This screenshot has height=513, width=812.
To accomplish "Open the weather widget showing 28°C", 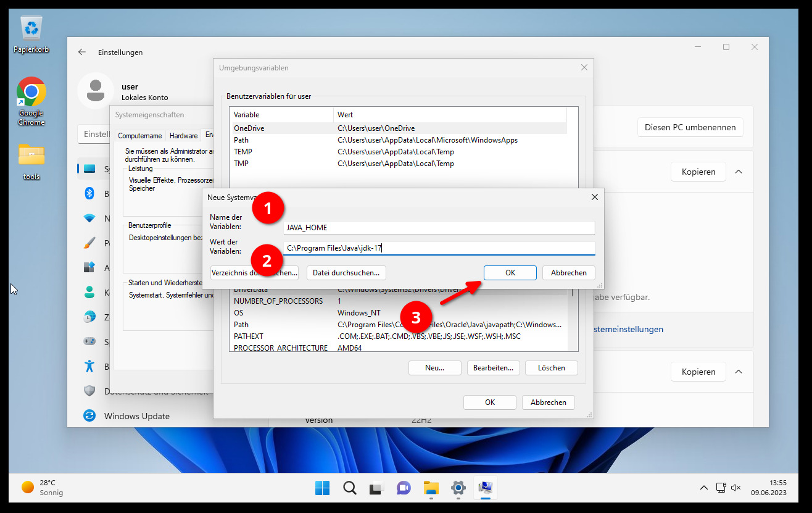I will tap(42, 488).
